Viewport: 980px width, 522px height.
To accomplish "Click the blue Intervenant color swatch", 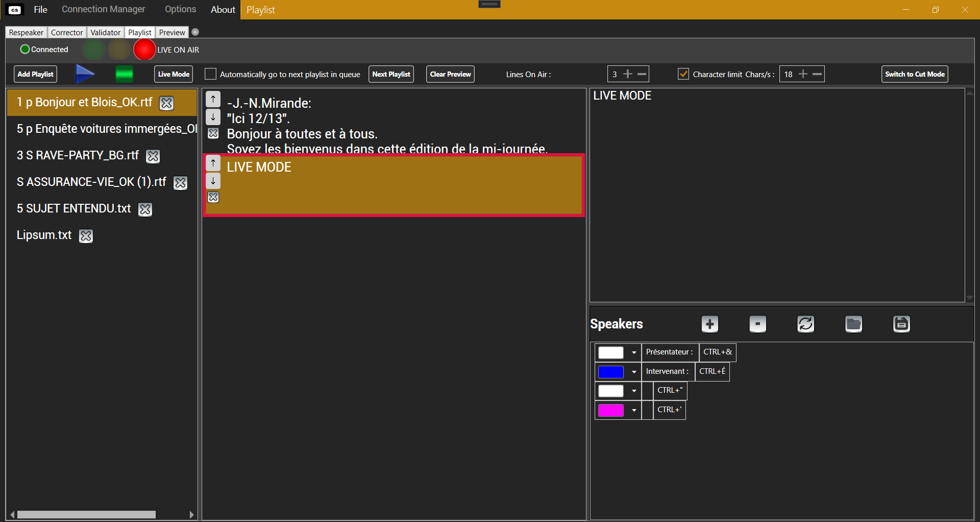I will (611, 372).
